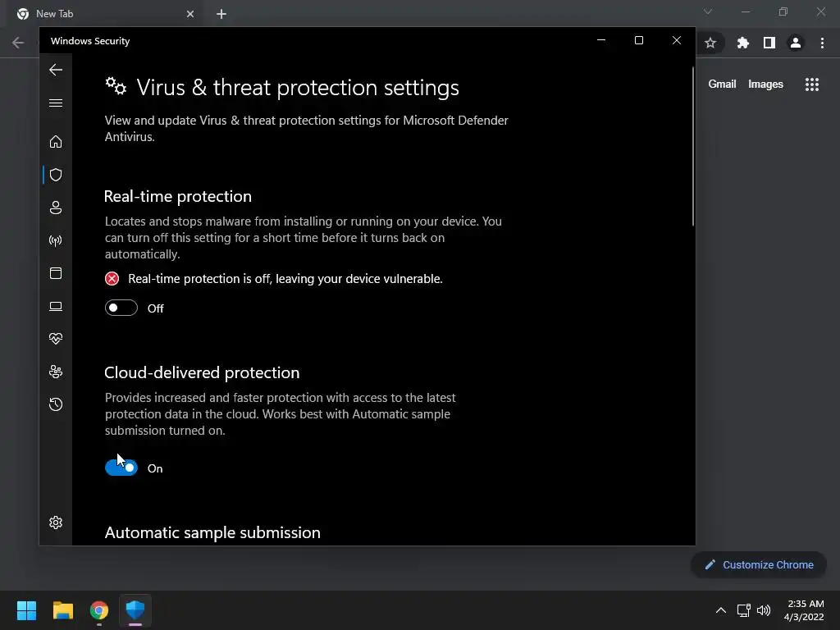Open the Chrome profile avatar
Image resolution: width=840 pixels, height=630 pixels.
(x=796, y=43)
